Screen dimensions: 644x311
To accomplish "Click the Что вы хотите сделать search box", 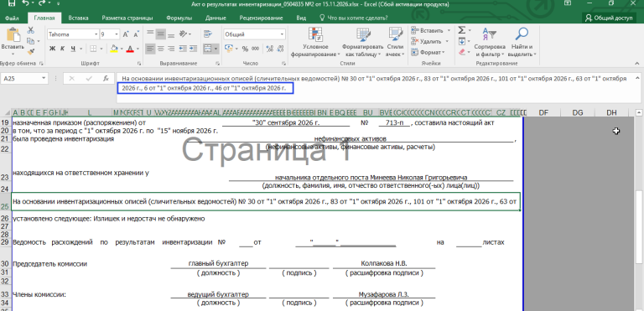I will (354, 18).
